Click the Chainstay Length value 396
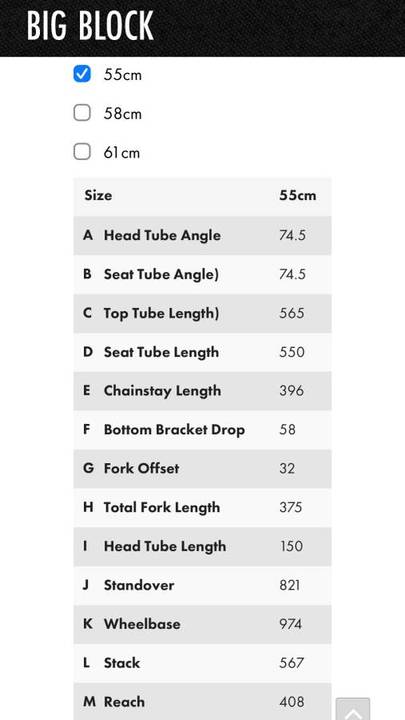The image size is (405, 720). 292,391
